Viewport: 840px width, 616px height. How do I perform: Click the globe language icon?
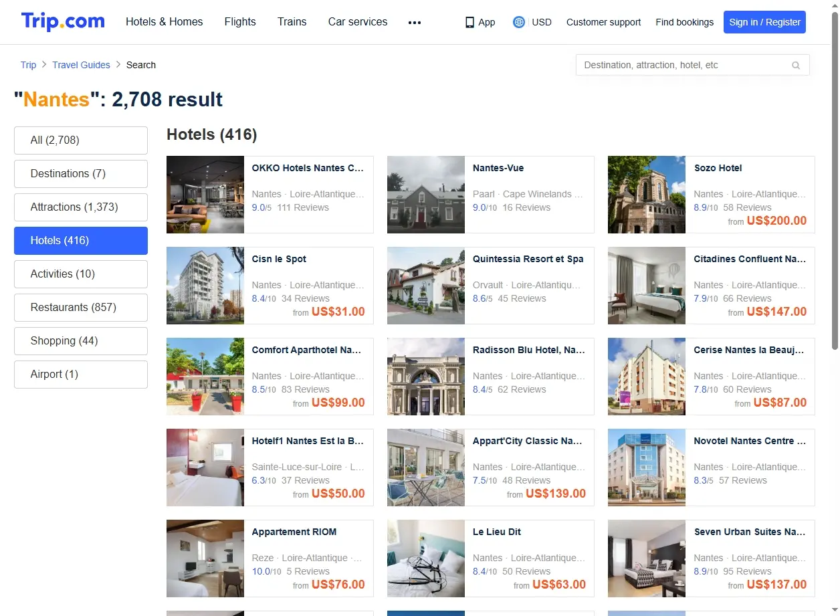(x=519, y=22)
